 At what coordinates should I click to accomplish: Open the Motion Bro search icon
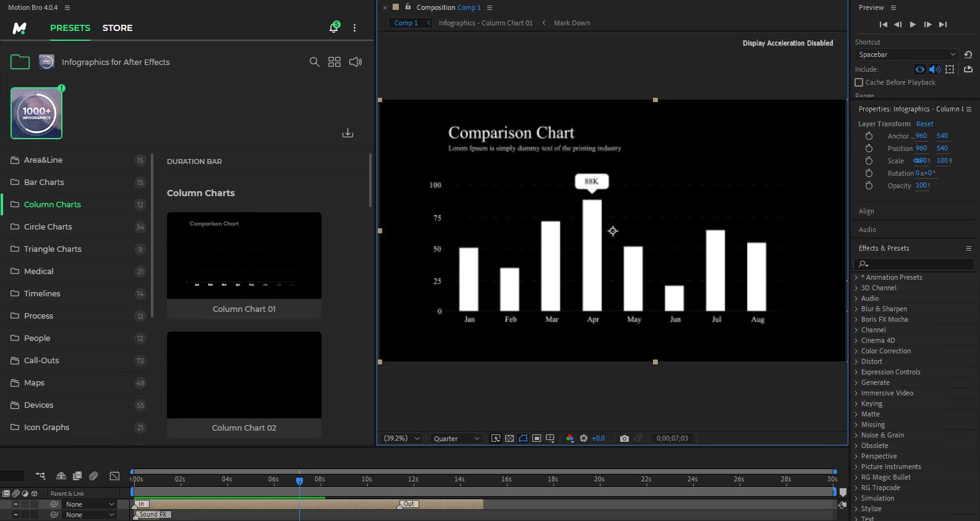coord(314,62)
